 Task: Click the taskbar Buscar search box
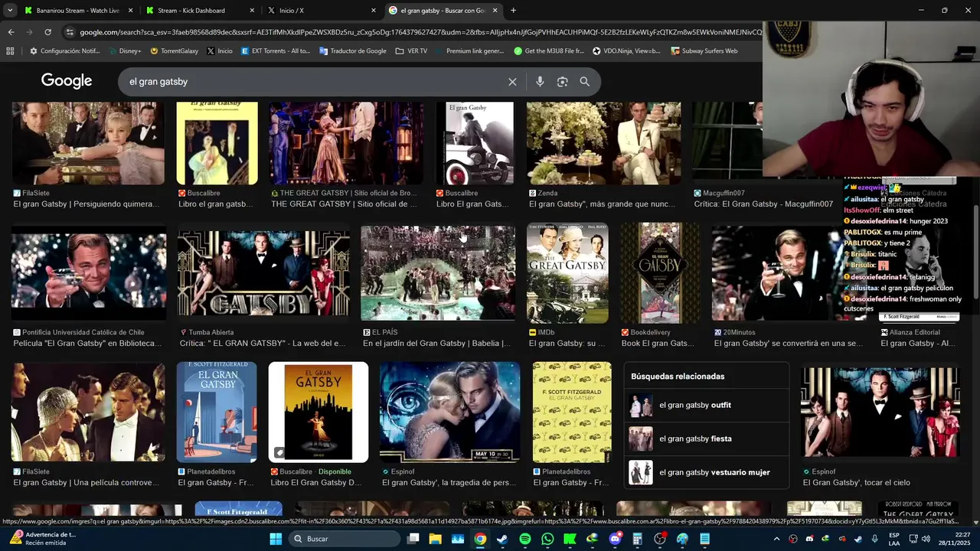(x=344, y=539)
